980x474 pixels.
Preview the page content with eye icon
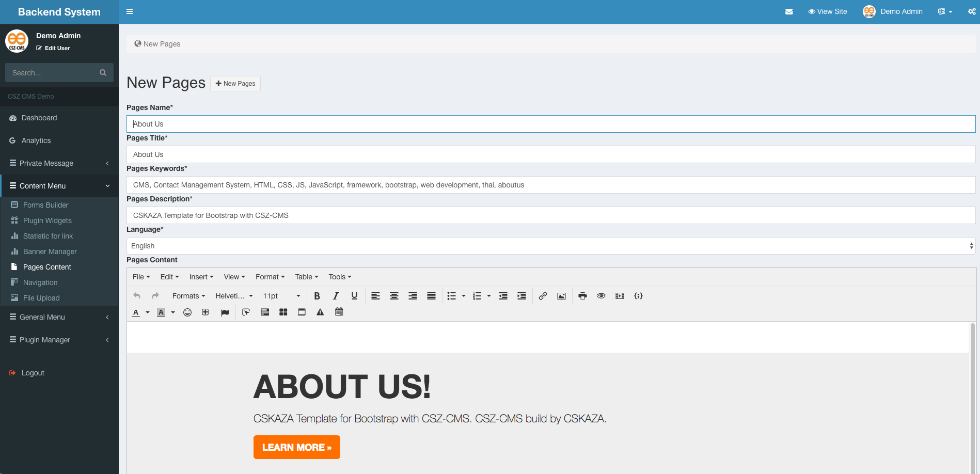(601, 296)
